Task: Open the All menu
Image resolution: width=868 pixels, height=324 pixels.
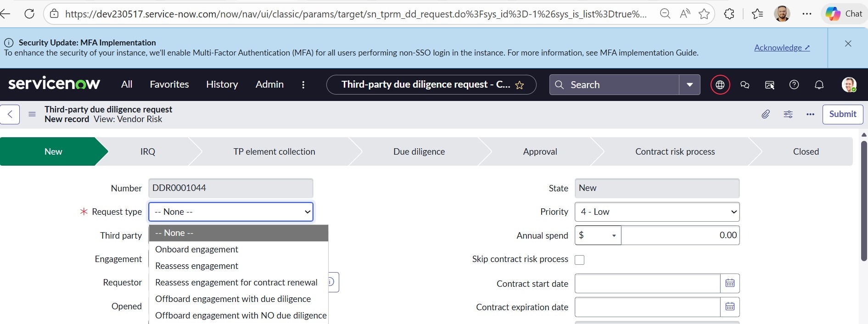Action: coord(127,84)
